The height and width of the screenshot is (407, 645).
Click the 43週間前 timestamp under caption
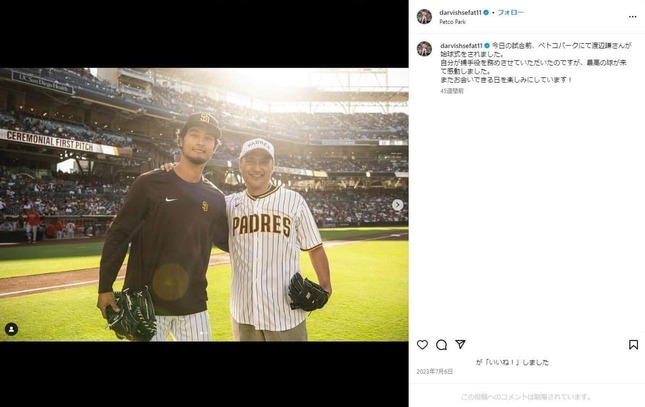452,90
